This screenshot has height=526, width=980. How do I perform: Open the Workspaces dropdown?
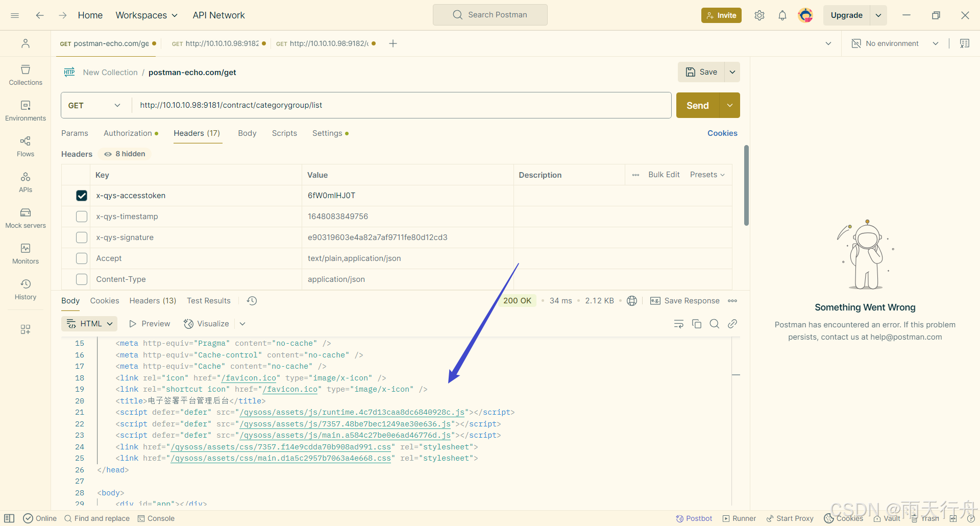[x=147, y=15]
